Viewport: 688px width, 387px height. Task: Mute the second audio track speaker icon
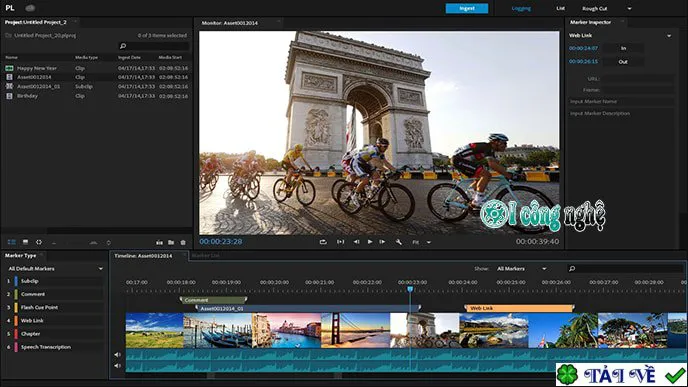pos(118,366)
